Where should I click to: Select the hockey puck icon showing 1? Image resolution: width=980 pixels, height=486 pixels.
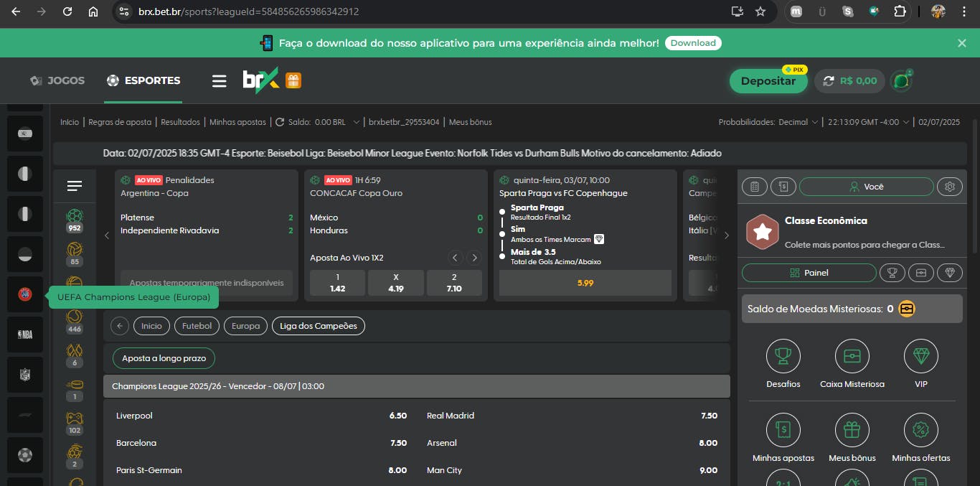[75, 389]
